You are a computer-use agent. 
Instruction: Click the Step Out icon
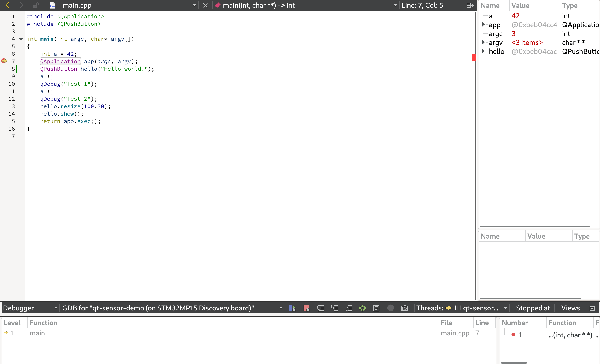[x=349, y=308]
